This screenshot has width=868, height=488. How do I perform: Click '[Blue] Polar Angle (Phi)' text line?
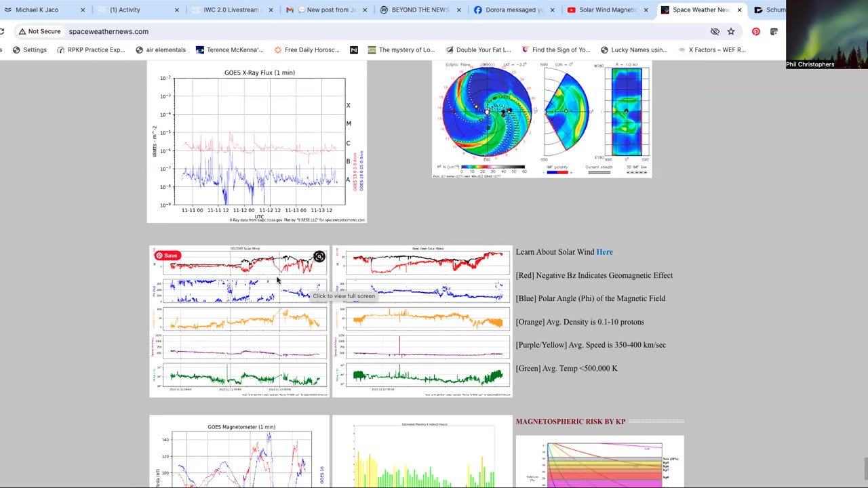coord(591,298)
